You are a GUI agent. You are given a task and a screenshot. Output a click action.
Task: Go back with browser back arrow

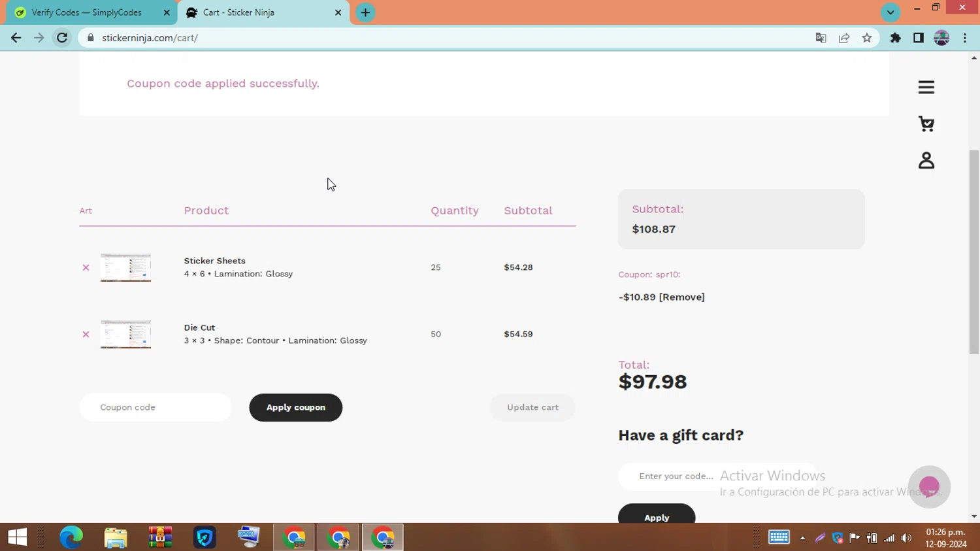pyautogui.click(x=16, y=38)
